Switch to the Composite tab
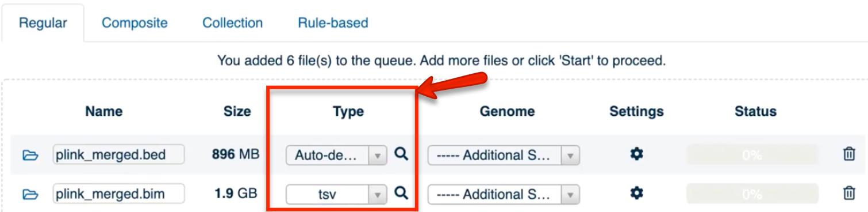 [135, 23]
